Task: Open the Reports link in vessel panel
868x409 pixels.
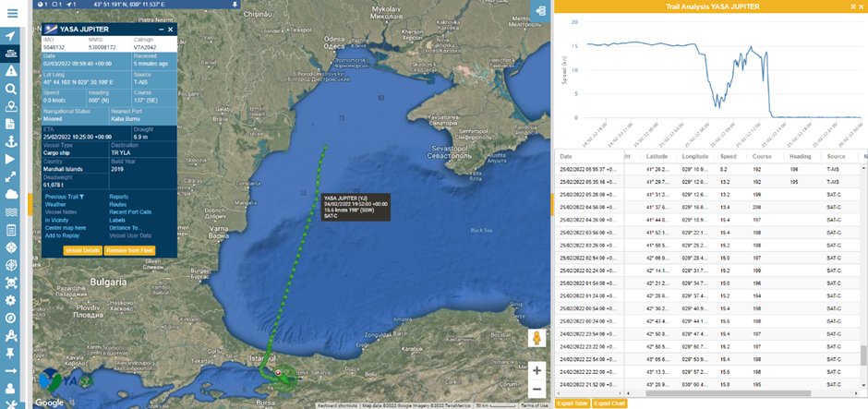Action: point(118,197)
